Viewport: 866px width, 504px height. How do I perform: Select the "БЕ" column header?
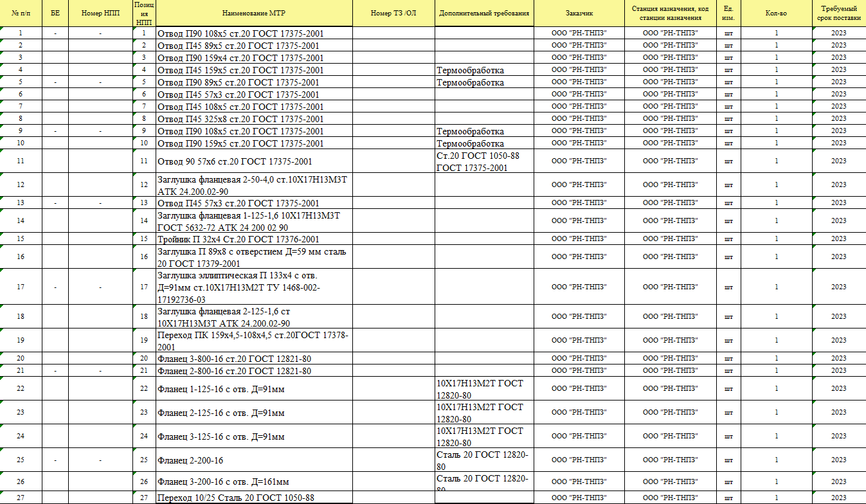(x=55, y=13)
